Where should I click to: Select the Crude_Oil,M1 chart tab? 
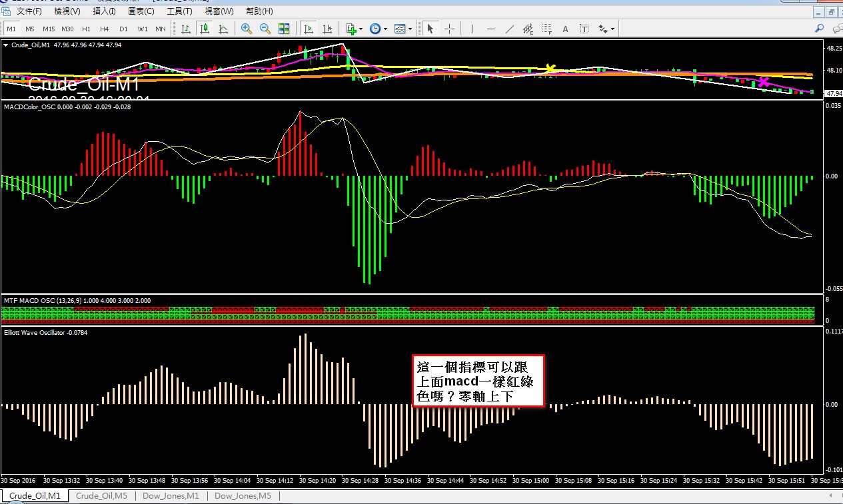pyautogui.click(x=35, y=496)
